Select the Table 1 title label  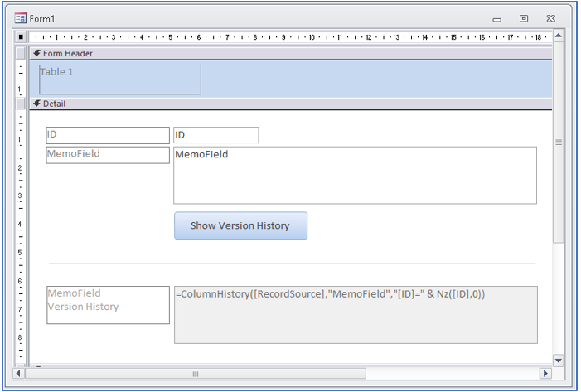[120, 80]
